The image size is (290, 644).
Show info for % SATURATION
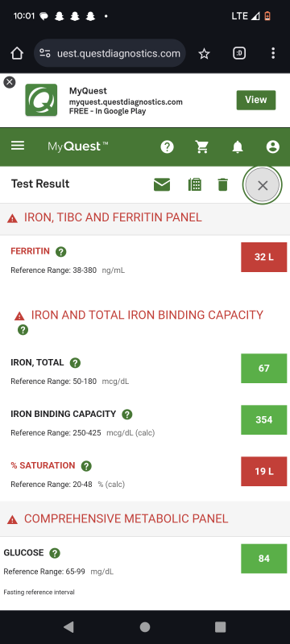tap(86, 466)
